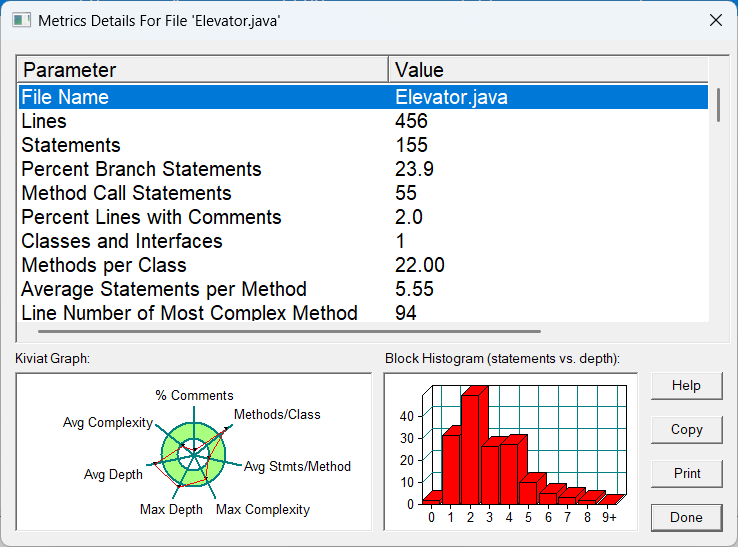Screen dimensions: 738x547
Task: Select the Percent Lines with Comments row
Action: coord(363,217)
